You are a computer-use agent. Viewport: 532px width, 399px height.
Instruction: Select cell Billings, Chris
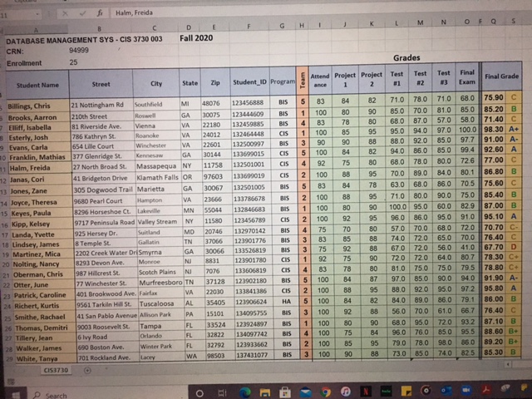point(38,106)
